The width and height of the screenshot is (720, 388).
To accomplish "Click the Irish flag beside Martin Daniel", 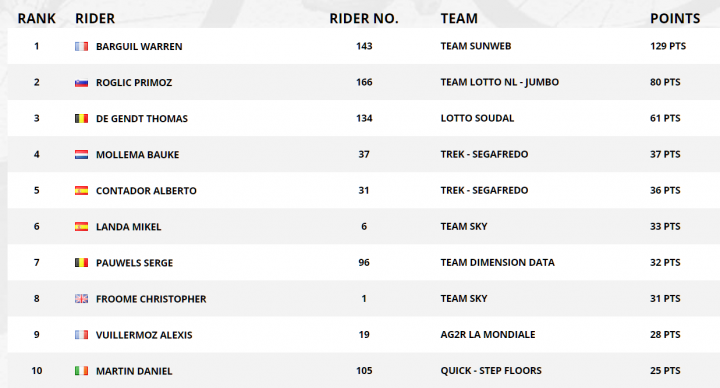I will click(x=81, y=371).
